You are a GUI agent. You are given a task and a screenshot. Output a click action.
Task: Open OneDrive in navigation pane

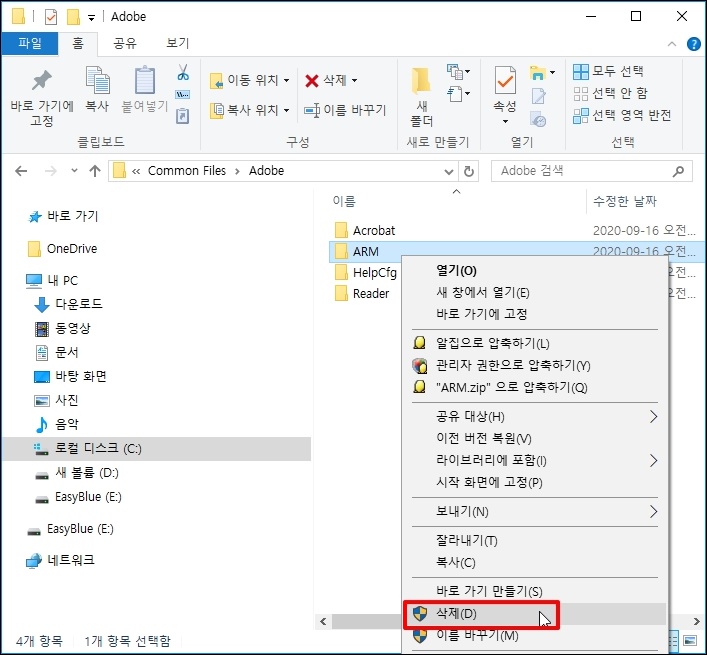[x=63, y=249]
